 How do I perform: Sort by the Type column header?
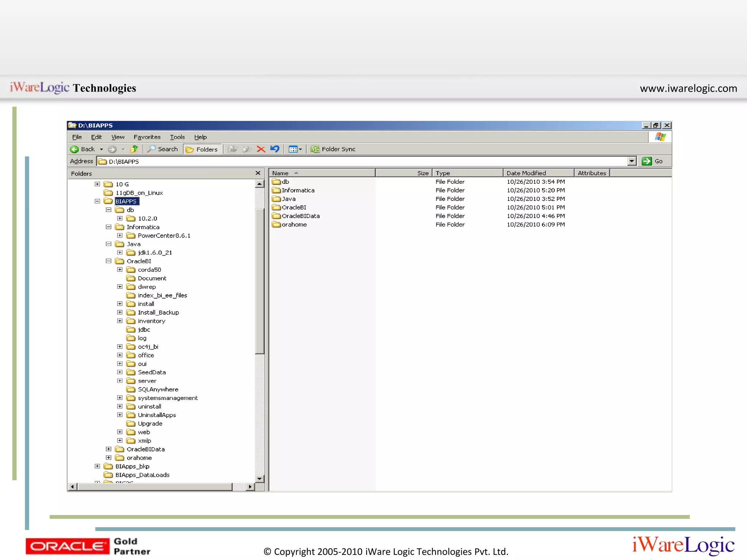pos(468,173)
